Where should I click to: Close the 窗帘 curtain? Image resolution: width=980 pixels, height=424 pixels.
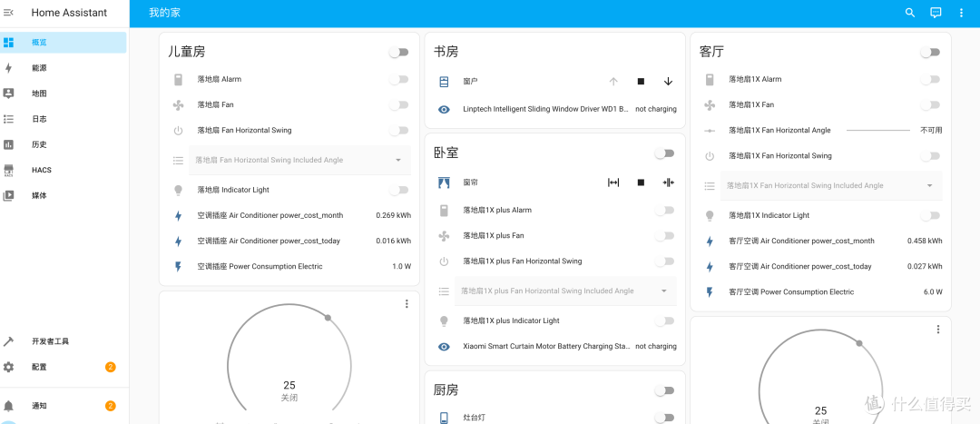[x=668, y=182]
